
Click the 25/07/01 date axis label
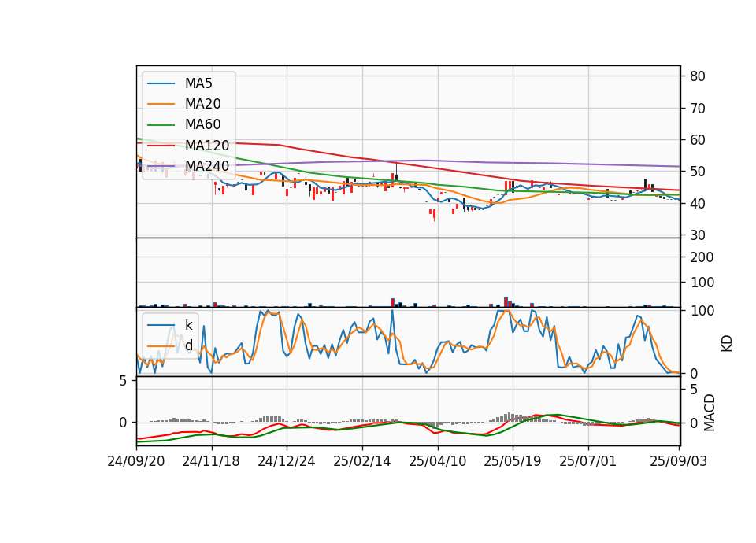click(587, 461)
